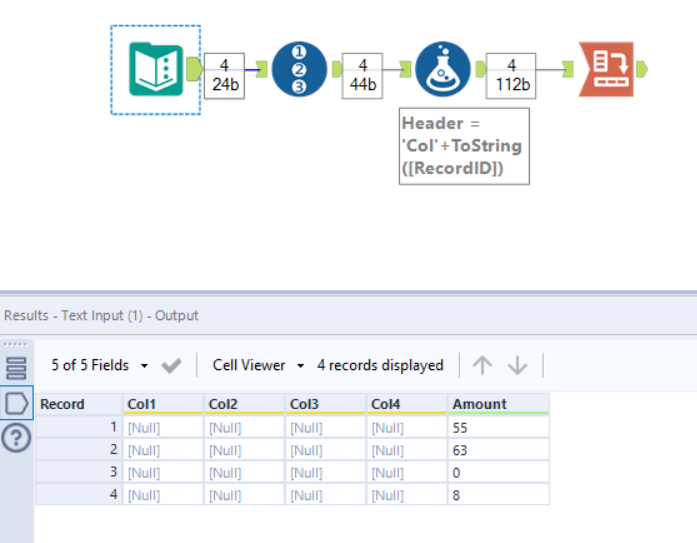The width and height of the screenshot is (697, 543).
Task: Select the Amount cell showing 63
Action: [497, 450]
